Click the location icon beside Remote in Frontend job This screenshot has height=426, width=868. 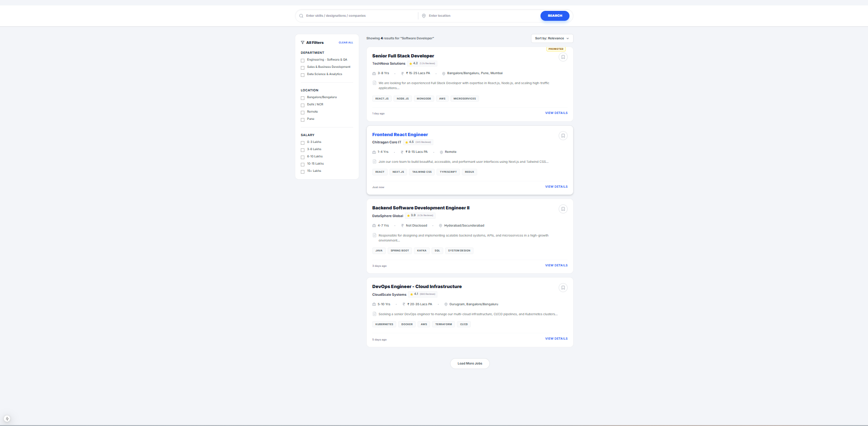(x=441, y=152)
